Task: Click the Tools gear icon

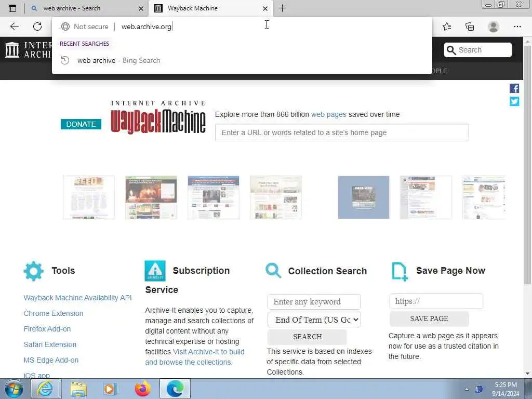Action: (x=34, y=271)
